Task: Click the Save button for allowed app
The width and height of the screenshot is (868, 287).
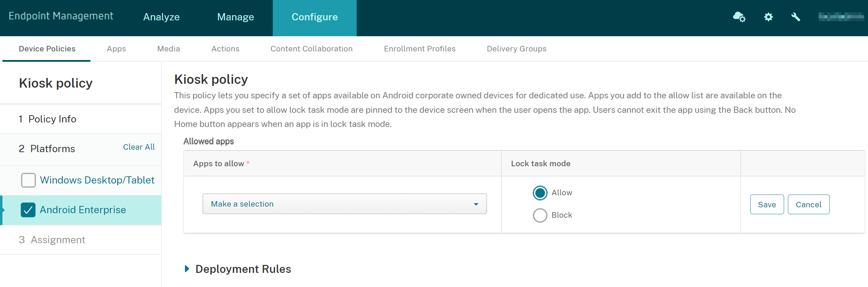Action: click(x=767, y=205)
